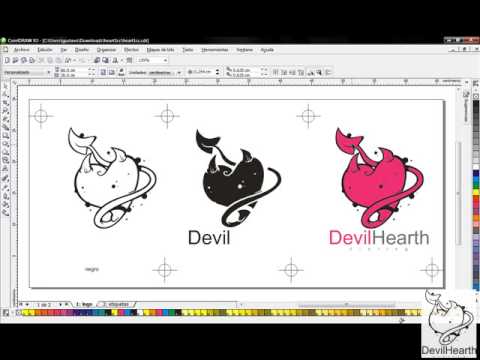Click the vertical scrollbar
Screen dimensions: 480x360
[x=459, y=193]
